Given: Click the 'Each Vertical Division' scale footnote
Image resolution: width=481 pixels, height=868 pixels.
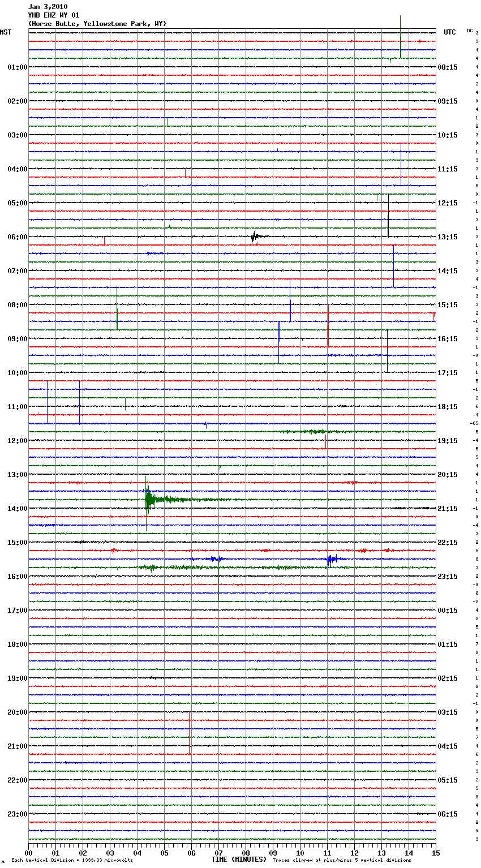Looking at the screenshot, I should (x=72, y=861).
